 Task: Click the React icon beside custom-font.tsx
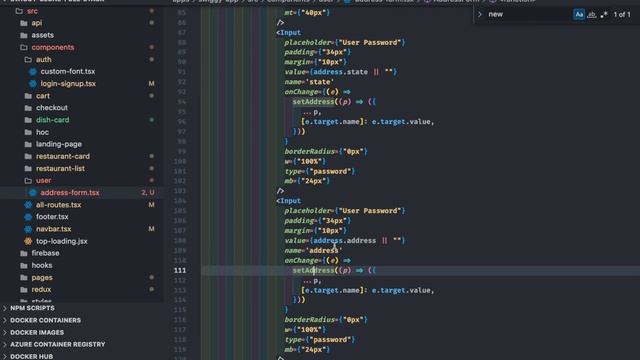point(33,71)
